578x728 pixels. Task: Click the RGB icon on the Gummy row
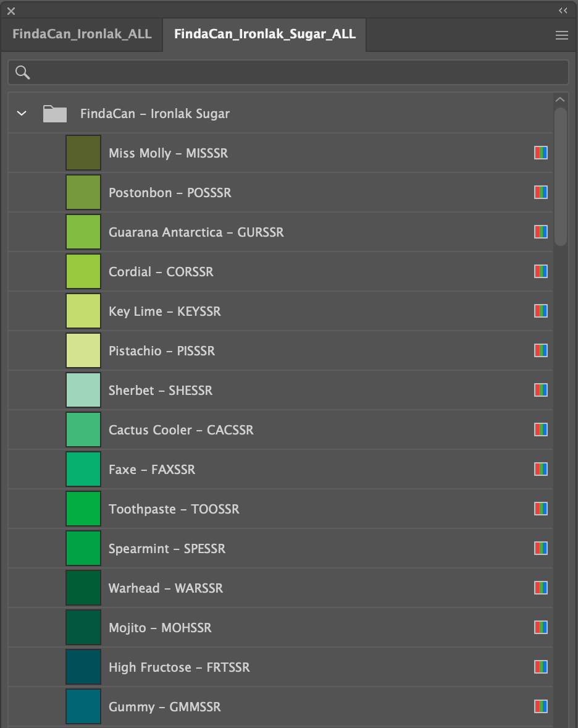(540, 706)
